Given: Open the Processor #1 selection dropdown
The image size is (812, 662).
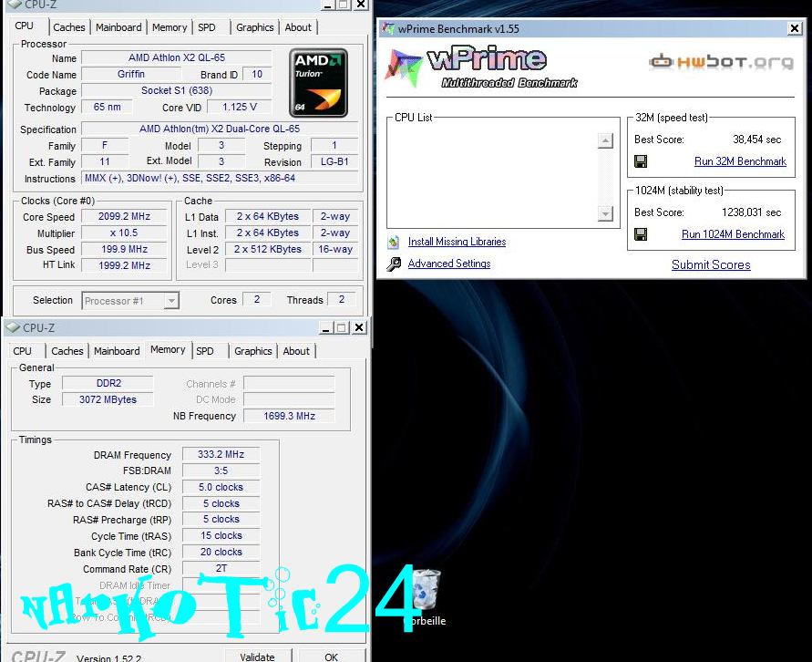Looking at the screenshot, I should 171,300.
